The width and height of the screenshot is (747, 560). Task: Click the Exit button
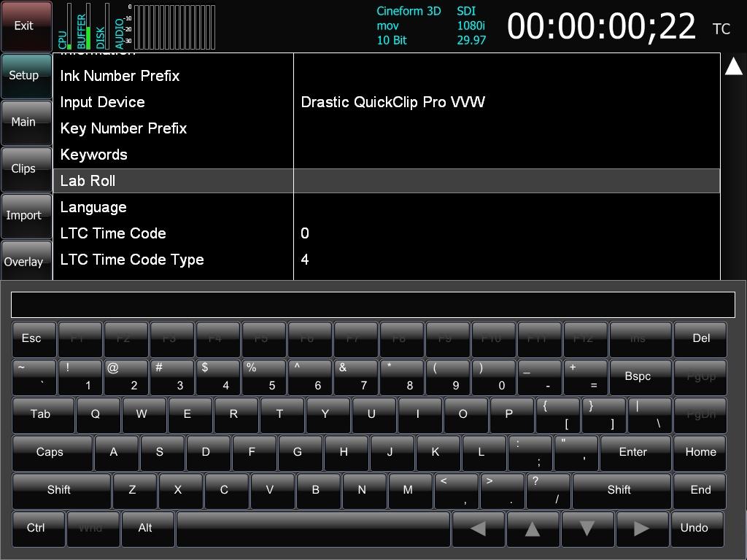27,26
